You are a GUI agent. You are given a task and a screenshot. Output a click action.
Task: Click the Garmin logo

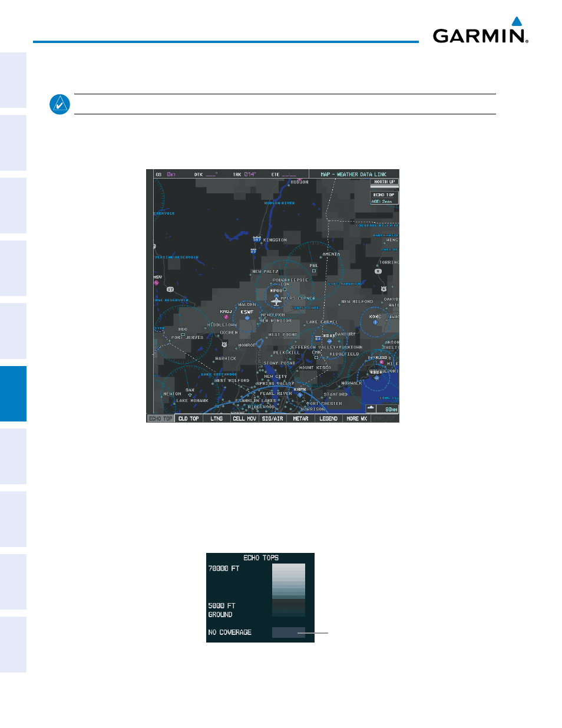click(x=481, y=31)
